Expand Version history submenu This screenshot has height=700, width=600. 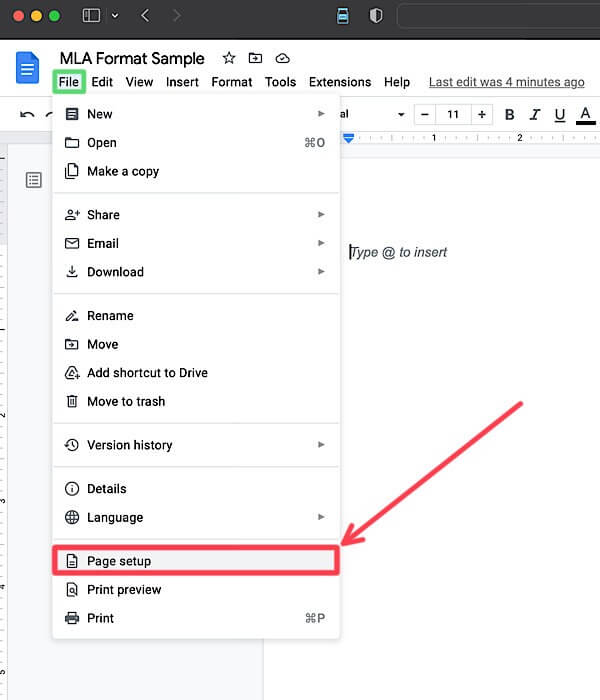point(196,445)
